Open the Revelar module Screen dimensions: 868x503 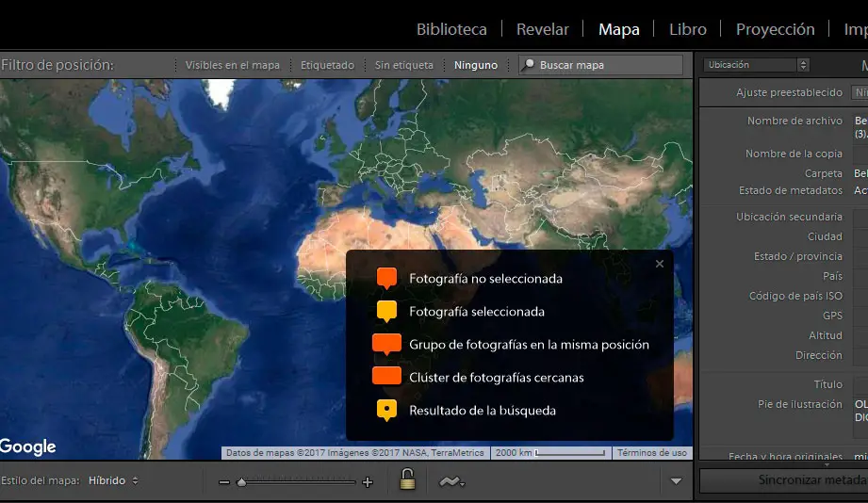click(x=543, y=29)
